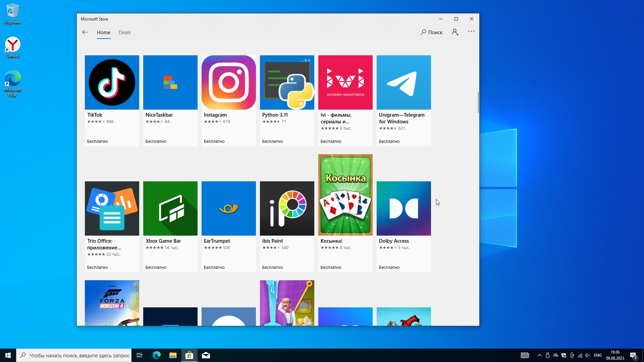Show hidden system tray icons chevron
The width and height of the screenshot is (644, 362).
pos(539,355)
